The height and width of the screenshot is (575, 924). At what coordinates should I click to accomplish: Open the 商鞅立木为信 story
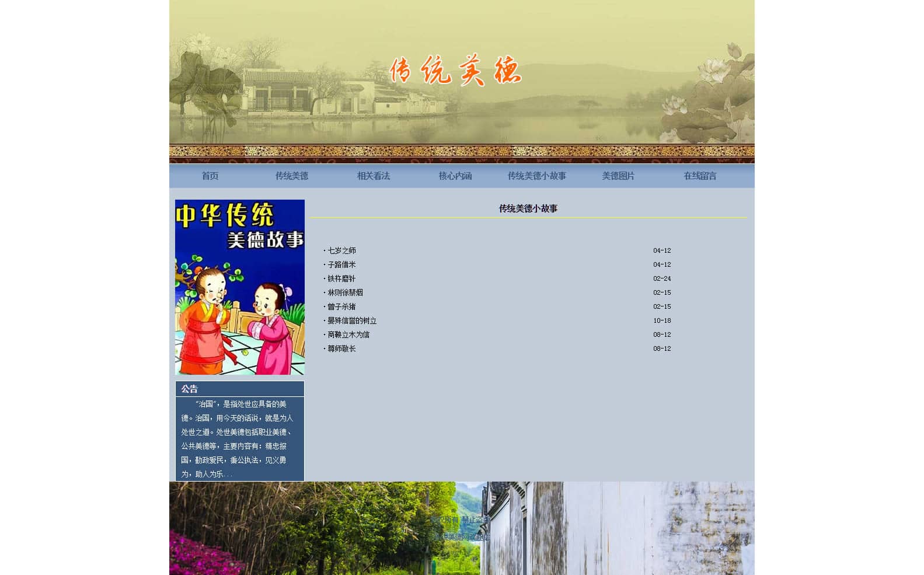[x=348, y=334]
